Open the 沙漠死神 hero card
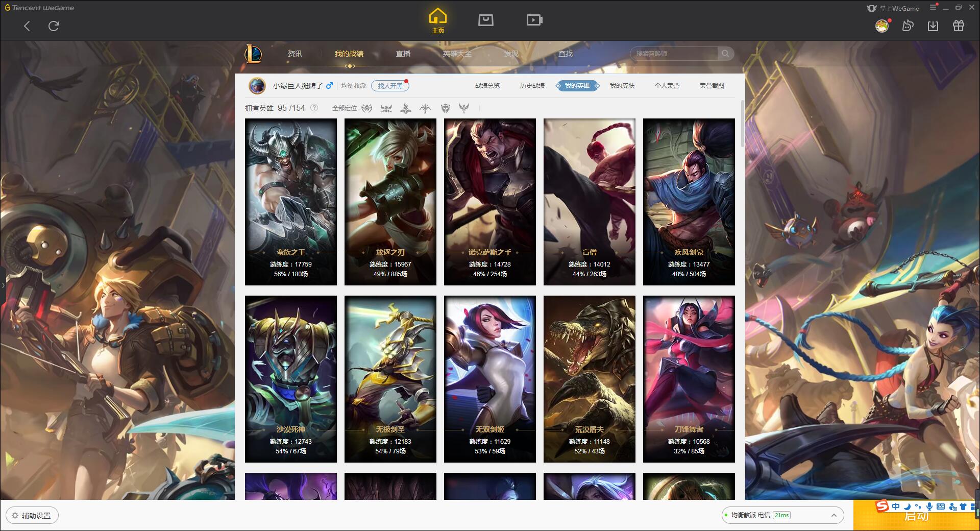 [291, 379]
